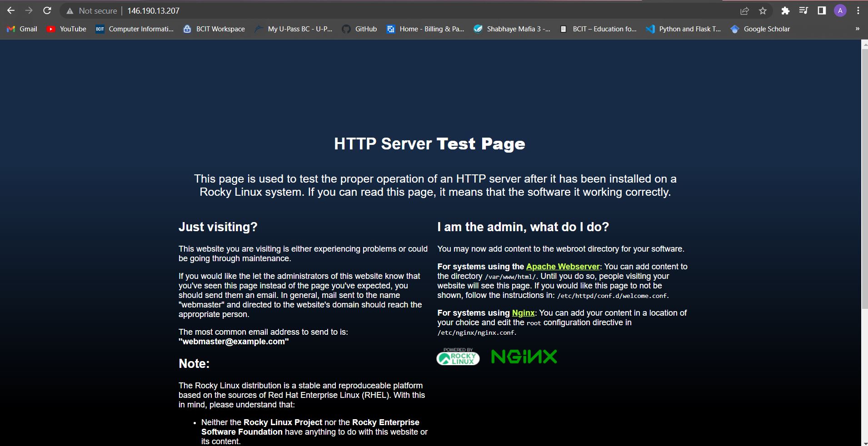The width and height of the screenshot is (868, 446).
Task: Go forward to the next page
Action: (29, 10)
